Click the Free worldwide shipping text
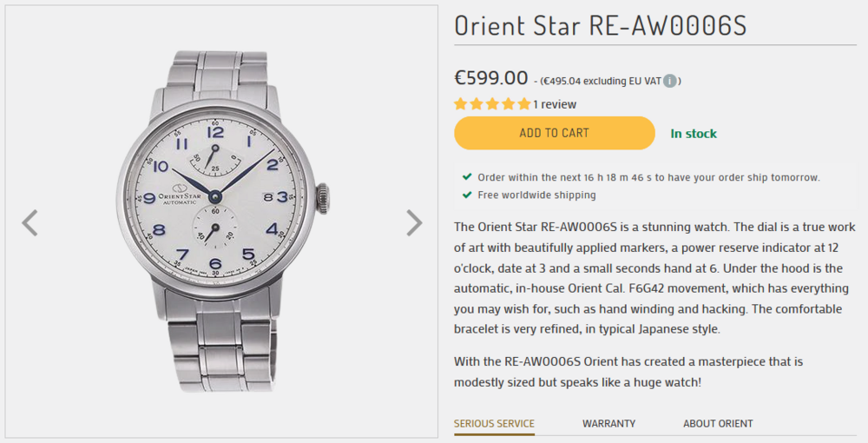This screenshot has width=868, height=443. 536,195
